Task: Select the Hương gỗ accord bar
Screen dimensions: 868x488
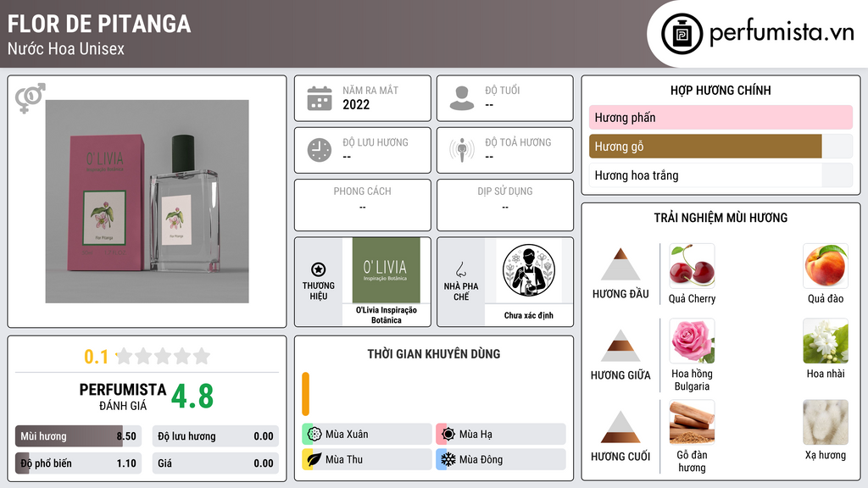Action: click(721, 146)
